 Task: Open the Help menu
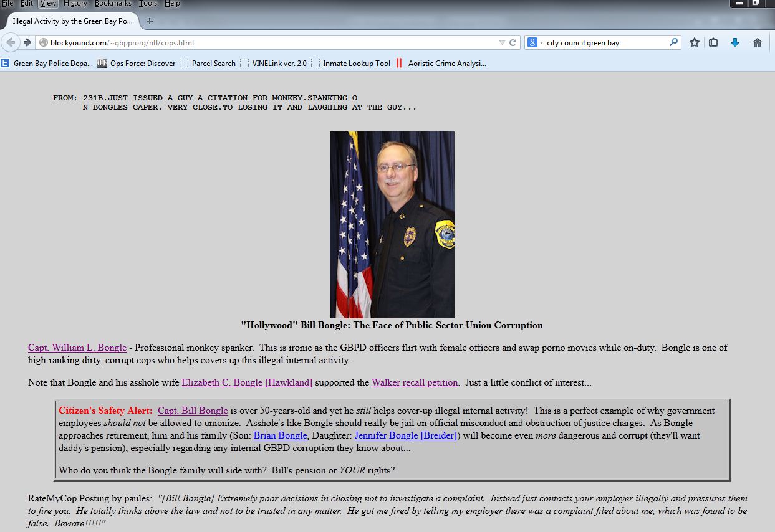(x=172, y=4)
